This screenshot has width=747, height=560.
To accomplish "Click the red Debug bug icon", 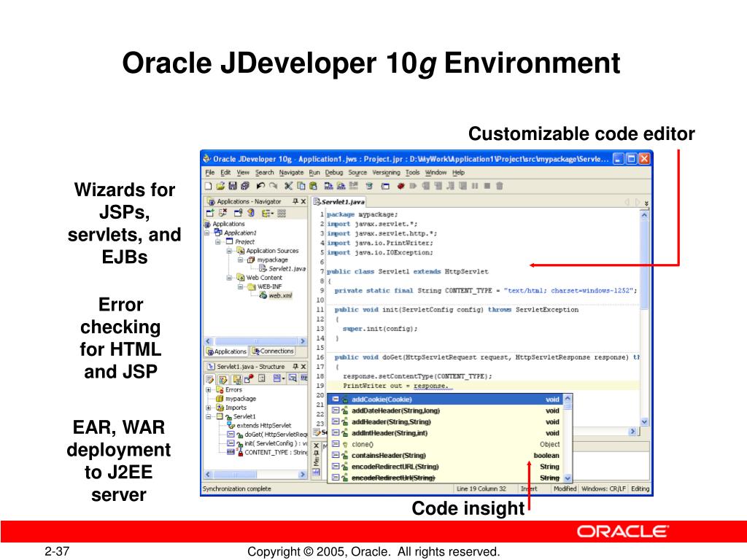I will click(400, 186).
